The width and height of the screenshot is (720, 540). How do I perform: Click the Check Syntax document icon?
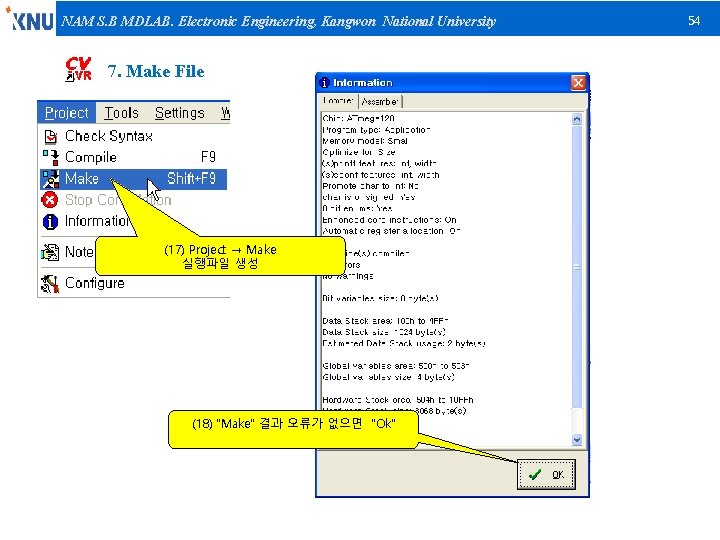51,136
